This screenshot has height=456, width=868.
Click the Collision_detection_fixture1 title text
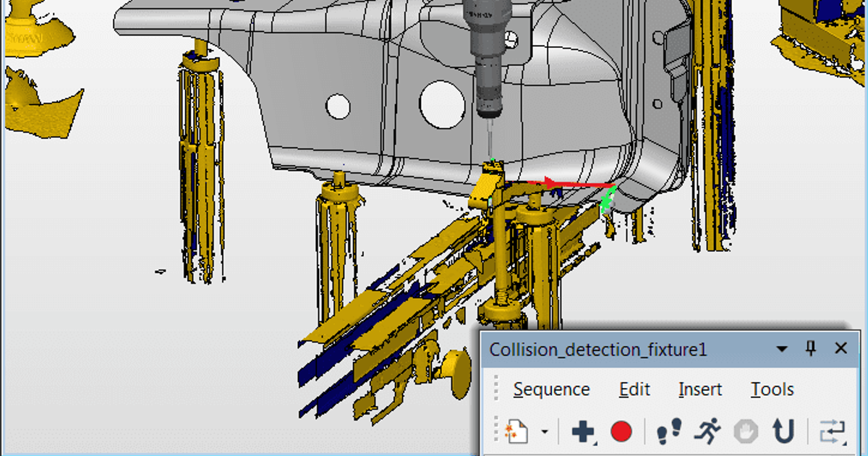click(598, 350)
